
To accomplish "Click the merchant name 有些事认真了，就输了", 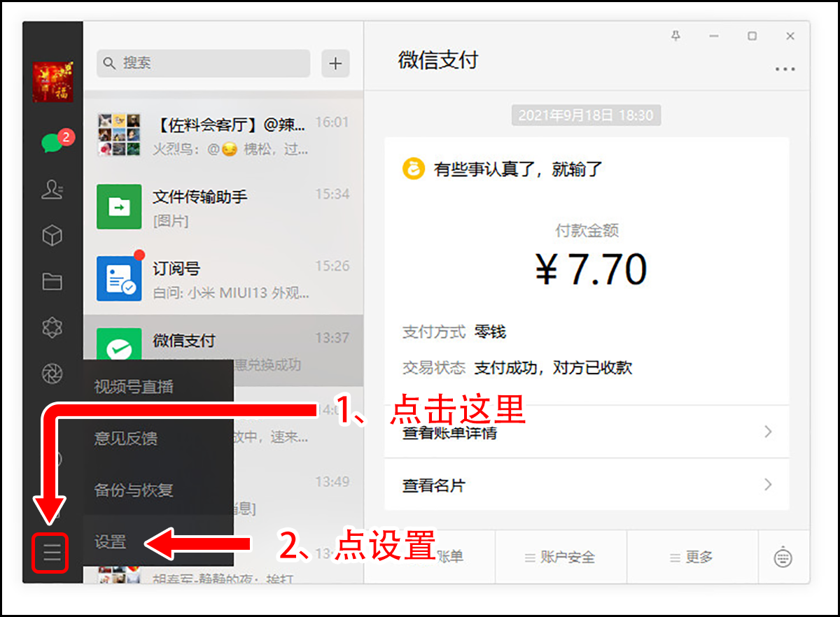I will (518, 169).
